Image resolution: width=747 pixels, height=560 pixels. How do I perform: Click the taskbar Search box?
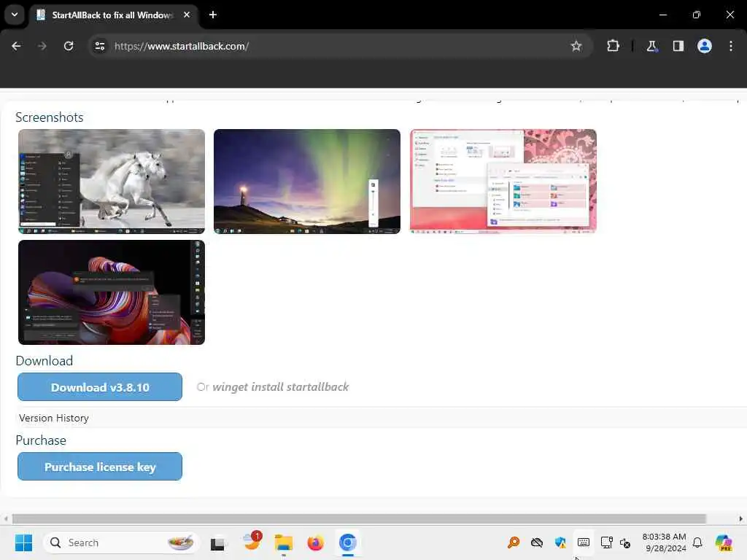point(120,542)
